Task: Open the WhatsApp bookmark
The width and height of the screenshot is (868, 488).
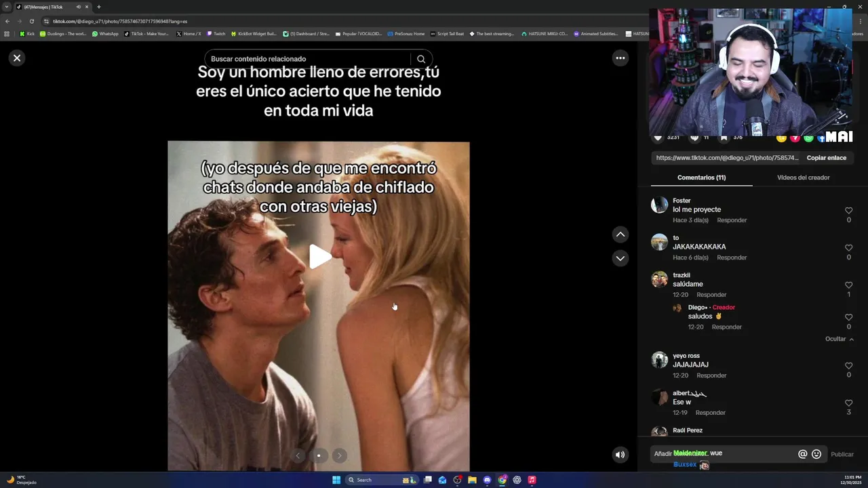Action: point(105,33)
